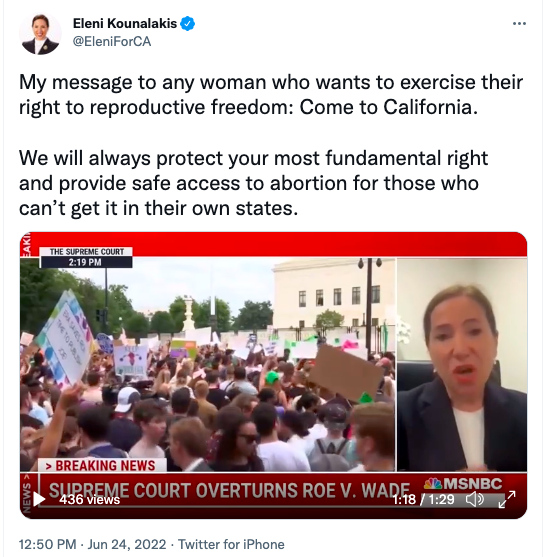Open the @EleniForCA handle link
Viewport: 543px width, 557px height.
[x=112, y=42]
